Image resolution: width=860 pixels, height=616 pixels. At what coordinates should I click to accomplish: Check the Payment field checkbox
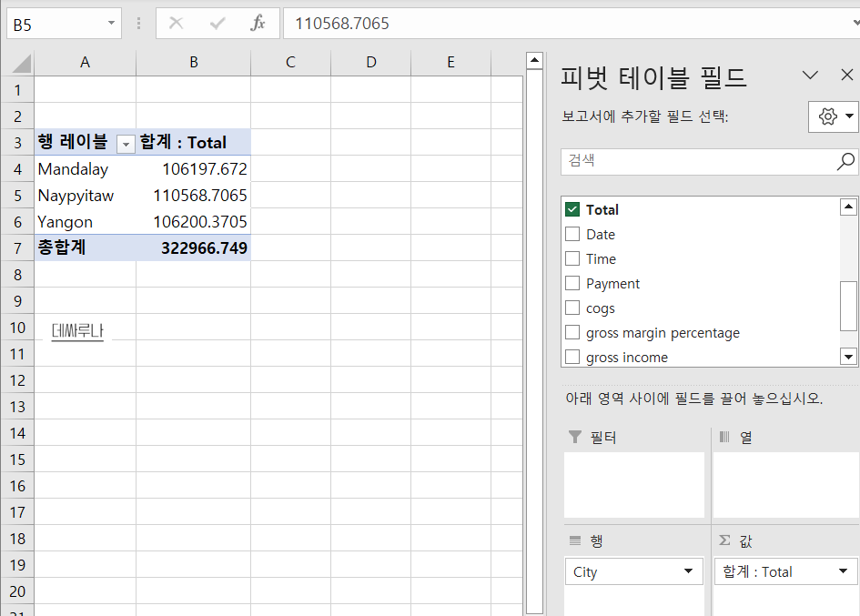coord(572,283)
